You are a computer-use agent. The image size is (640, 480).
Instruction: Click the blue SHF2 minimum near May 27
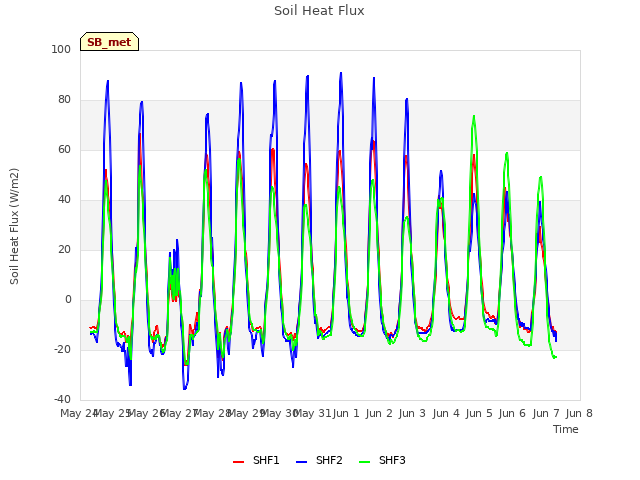(184, 389)
